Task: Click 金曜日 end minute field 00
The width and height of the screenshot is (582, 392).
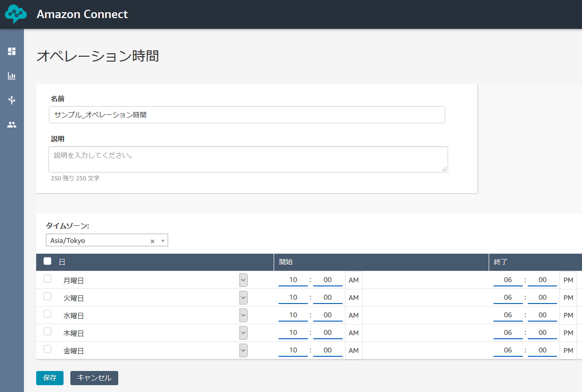Action: coord(542,350)
